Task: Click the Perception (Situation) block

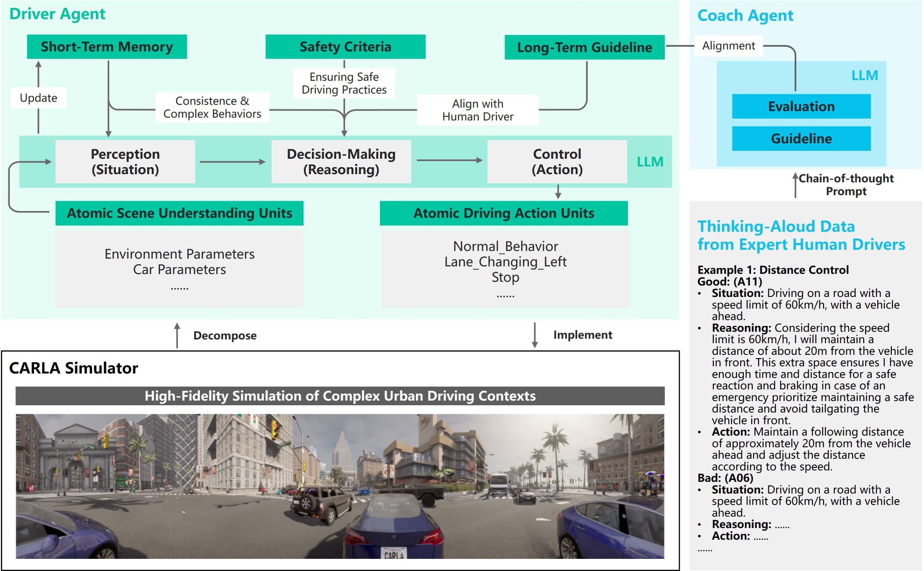Action: 125,162
